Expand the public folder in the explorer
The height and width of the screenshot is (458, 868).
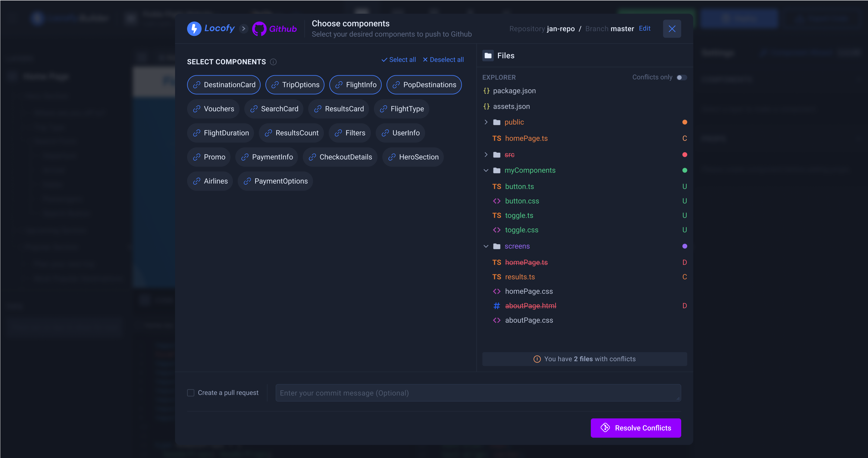(x=486, y=122)
